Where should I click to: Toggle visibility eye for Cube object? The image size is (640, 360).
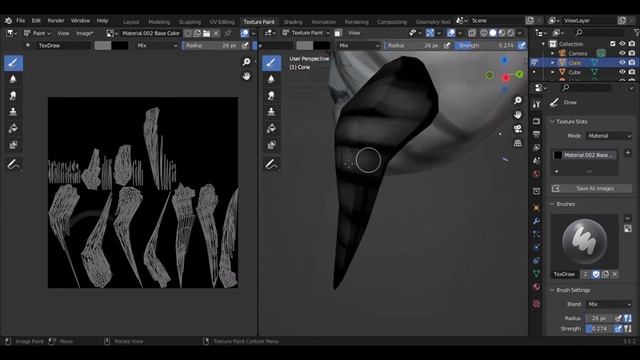pos(622,72)
